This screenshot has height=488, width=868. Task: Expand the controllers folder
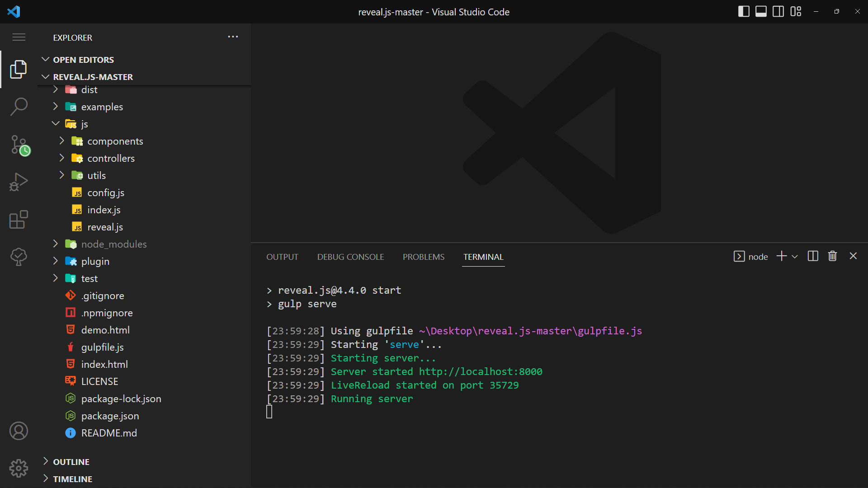(144, 158)
